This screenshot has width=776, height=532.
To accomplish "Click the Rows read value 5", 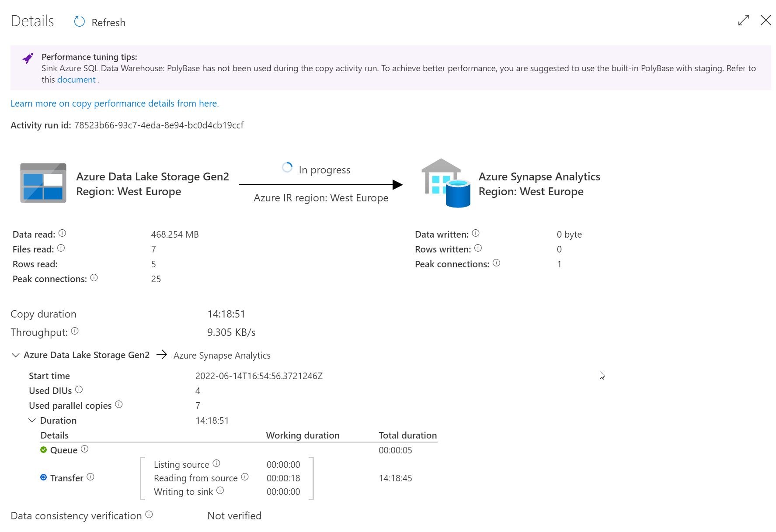I will click(x=153, y=264).
